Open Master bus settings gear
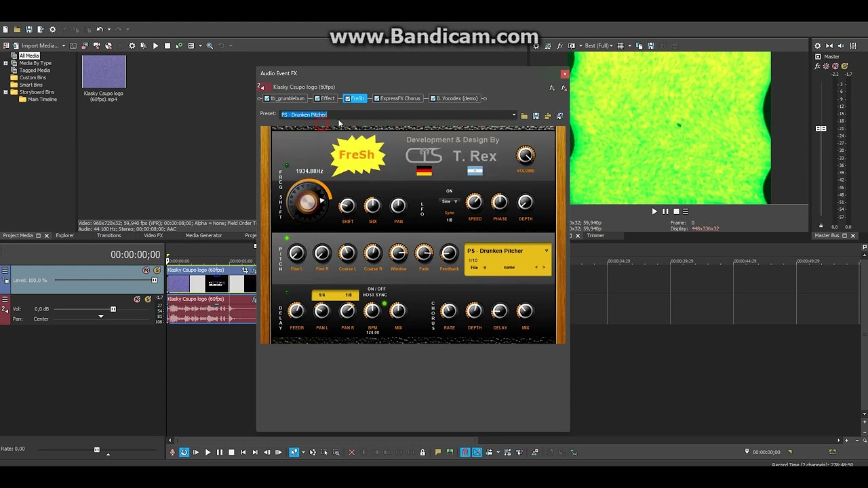 point(817,45)
